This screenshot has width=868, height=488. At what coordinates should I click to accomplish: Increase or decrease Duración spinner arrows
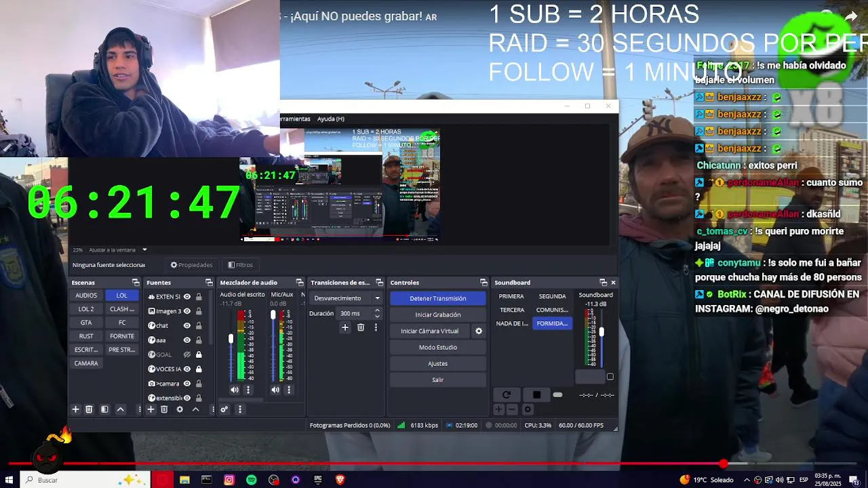pos(377,313)
